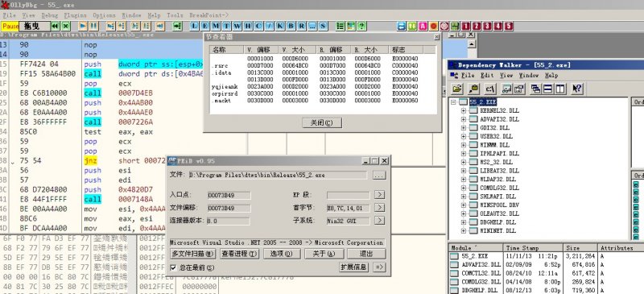Click the > button beside 子系统
The width and height of the screenshot is (644, 294).
(379, 221)
